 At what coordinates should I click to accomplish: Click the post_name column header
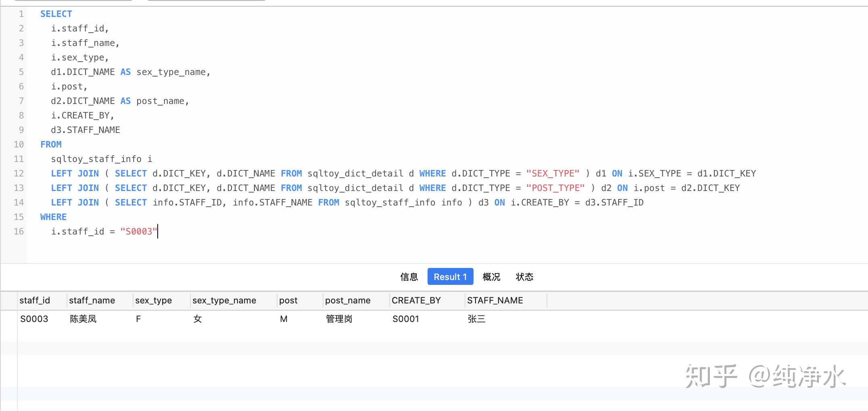point(348,300)
